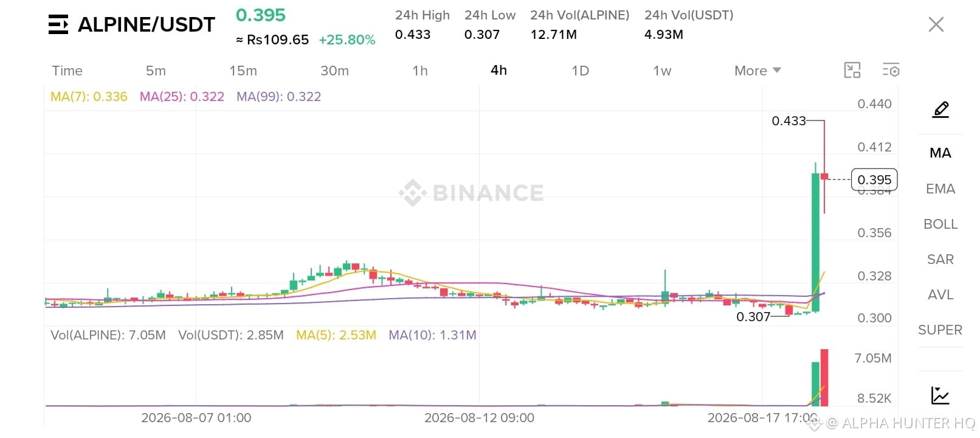Select the drawing pencil tool
The image size is (980, 438).
[940, 109]
